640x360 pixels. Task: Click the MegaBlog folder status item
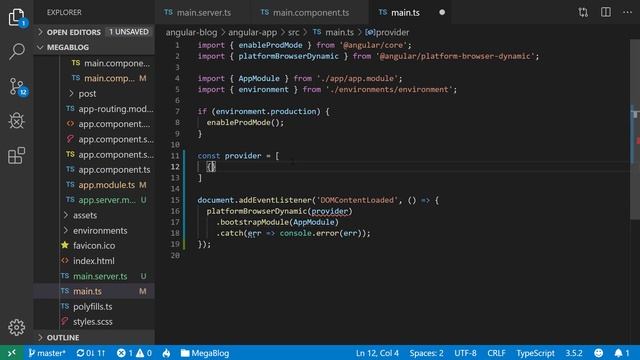[x=205, y=353]
